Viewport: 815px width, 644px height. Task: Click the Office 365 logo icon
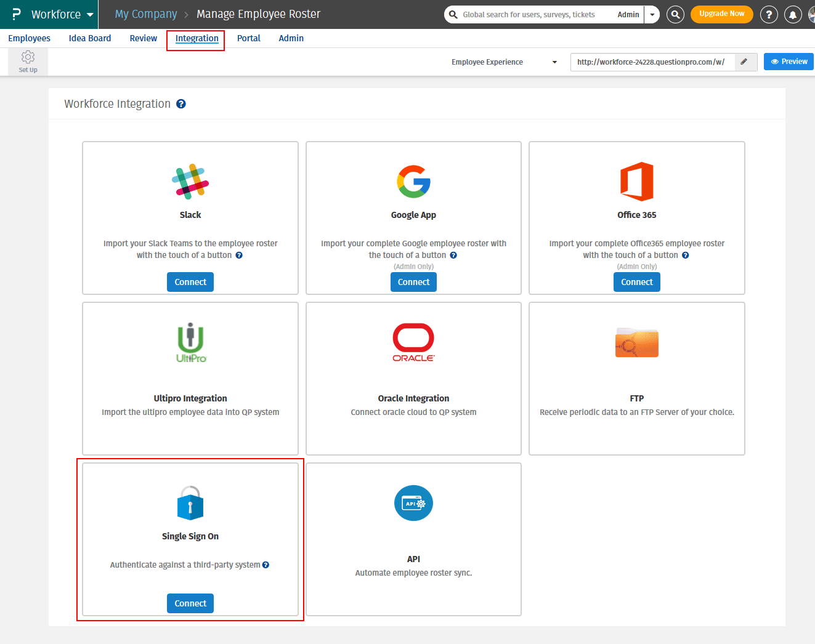tap(637, 182)
